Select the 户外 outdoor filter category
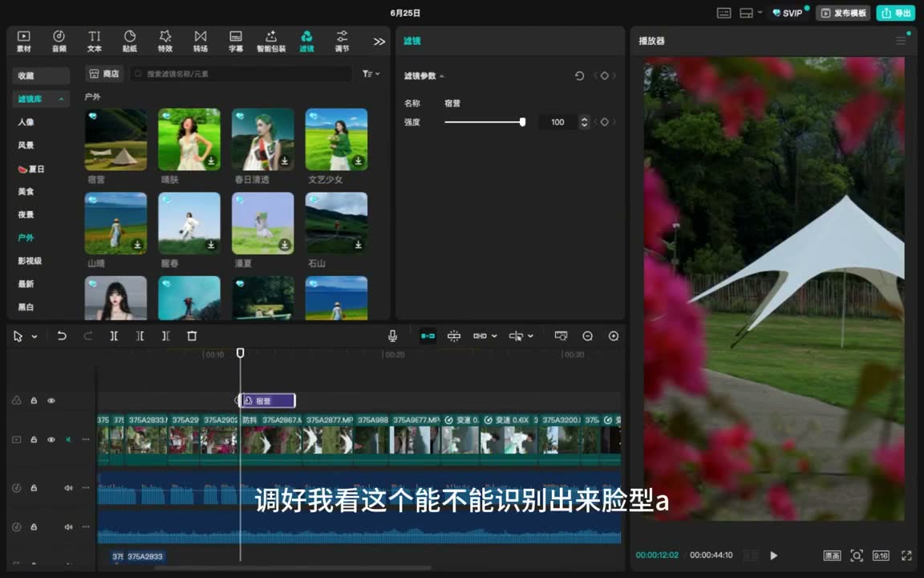924x578 pixels. point(26,238)
